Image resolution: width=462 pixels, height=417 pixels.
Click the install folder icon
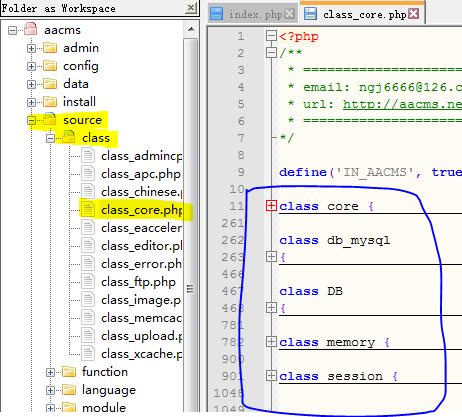tap(50, 102)
